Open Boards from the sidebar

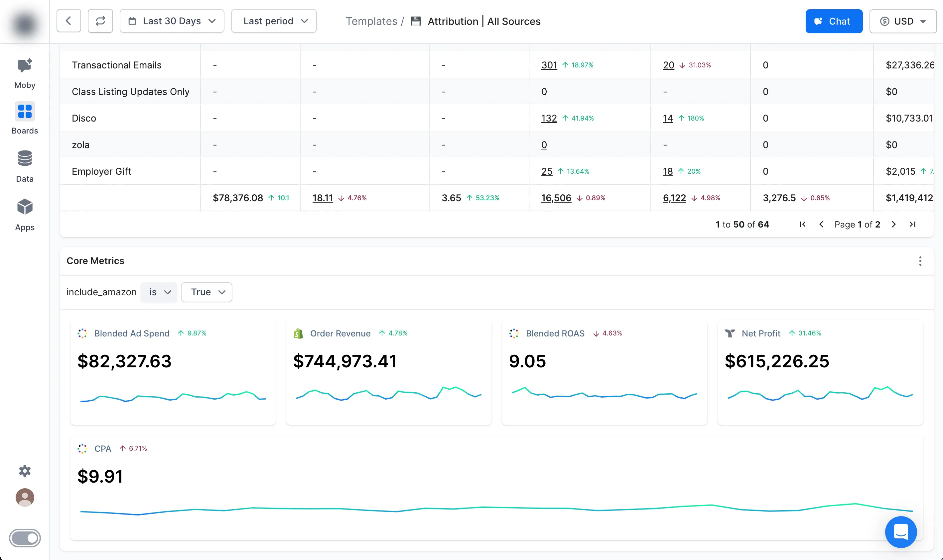pos(25,112)
